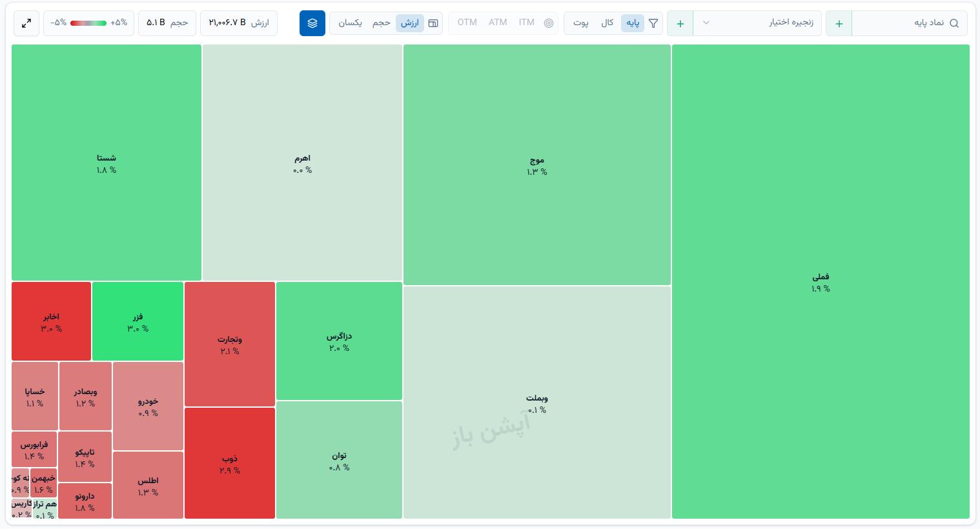Image resolution: width=980 pixels, height=529 pixels.
Task: Click the خودرو tile
Action: (x=148, y=406)
